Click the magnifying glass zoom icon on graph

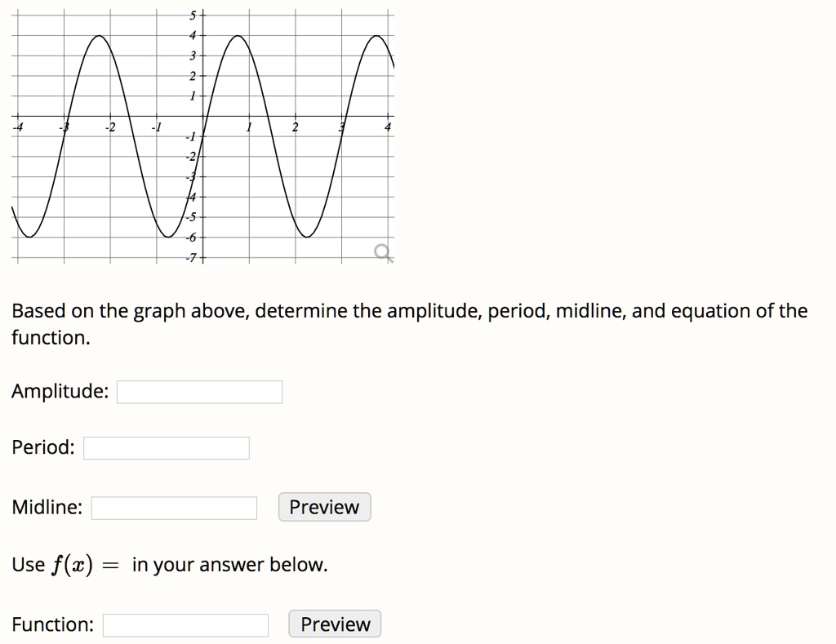coord(384,251)
